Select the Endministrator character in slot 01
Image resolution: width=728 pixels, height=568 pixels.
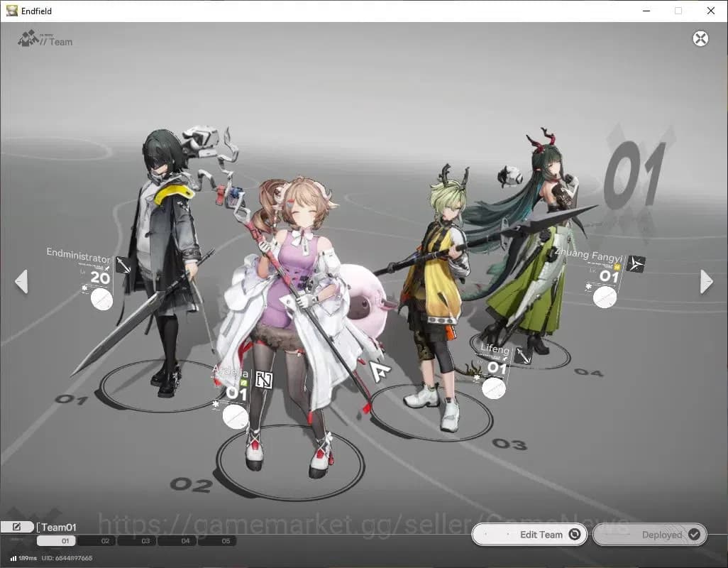162,260
